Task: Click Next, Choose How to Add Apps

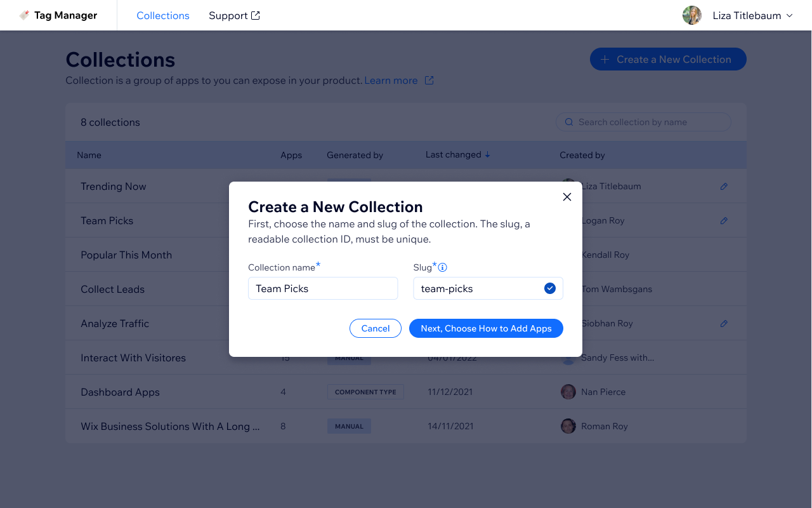Action: click(486, 328)
